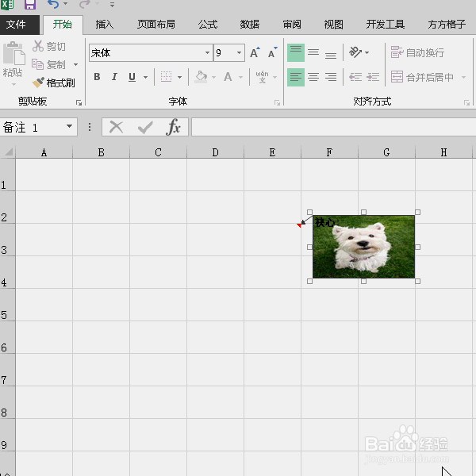The image size is (476, 476).
Task: Click the Redo arrow icon
Action: [x=85, y=4]
